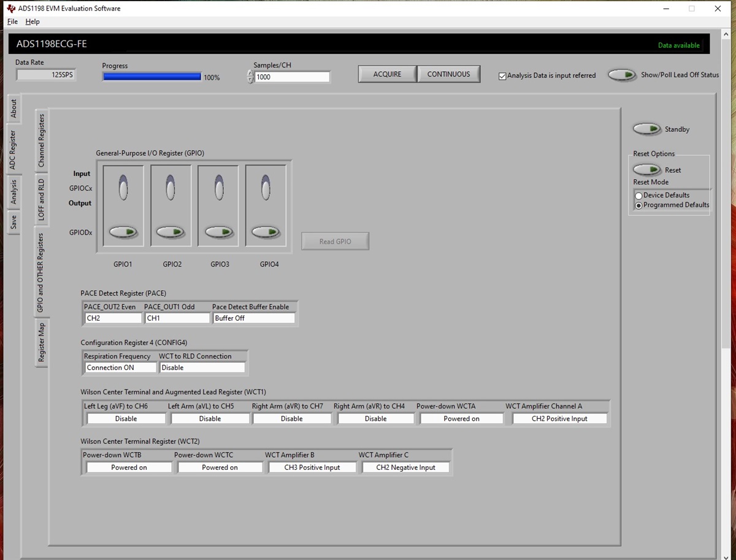Image resolution: width=736 pixels, height=560 pixels.
Task: Open WCT Amplifier C dropdown
Action: click(x=406, y=467)
